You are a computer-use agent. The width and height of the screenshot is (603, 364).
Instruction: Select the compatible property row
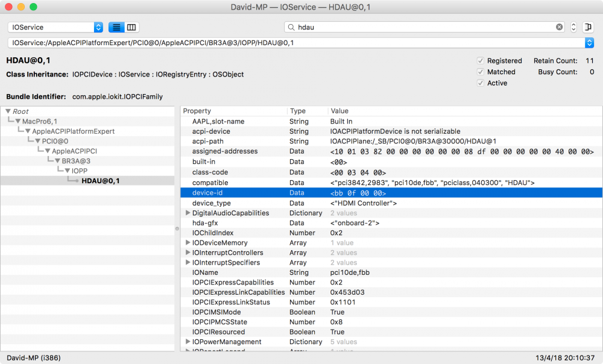click(x=391, y=183)
